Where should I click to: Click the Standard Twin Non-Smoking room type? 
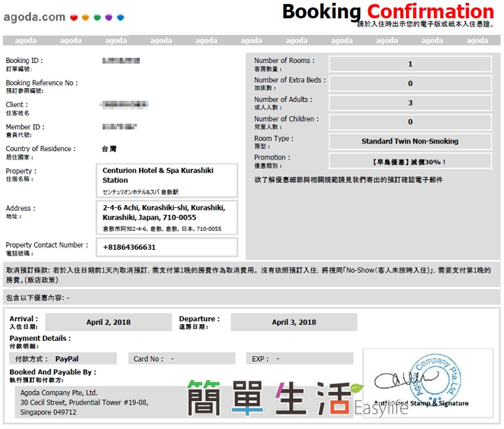(x=410, y=141)
